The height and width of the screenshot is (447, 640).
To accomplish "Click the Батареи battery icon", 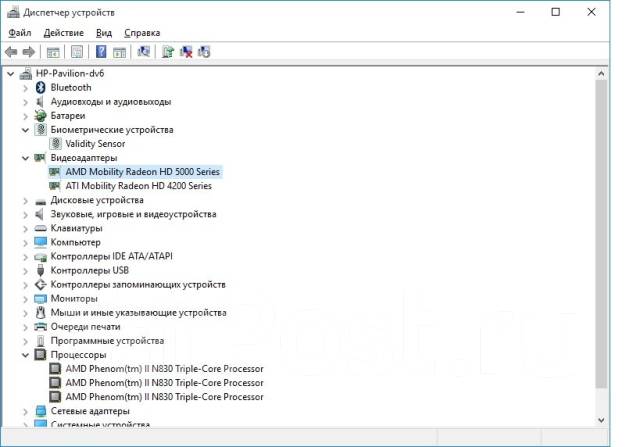I will pyautogui.click(x=40, y=116).
